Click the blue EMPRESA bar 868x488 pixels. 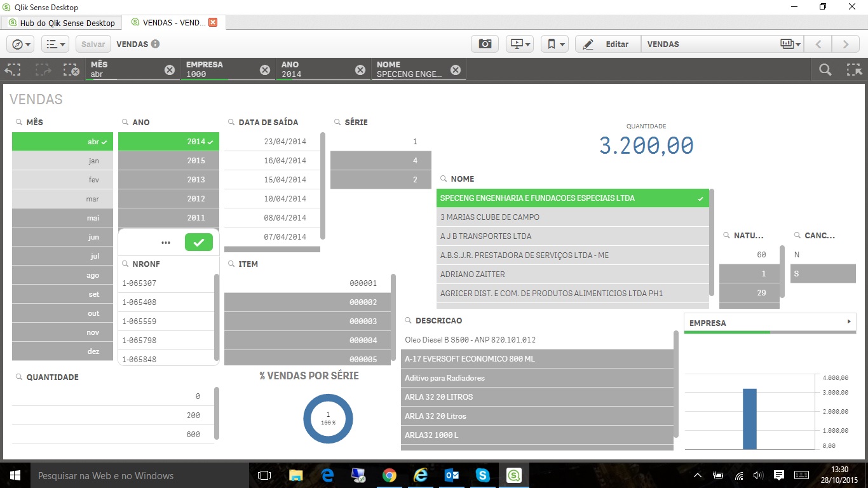point(750,419)
